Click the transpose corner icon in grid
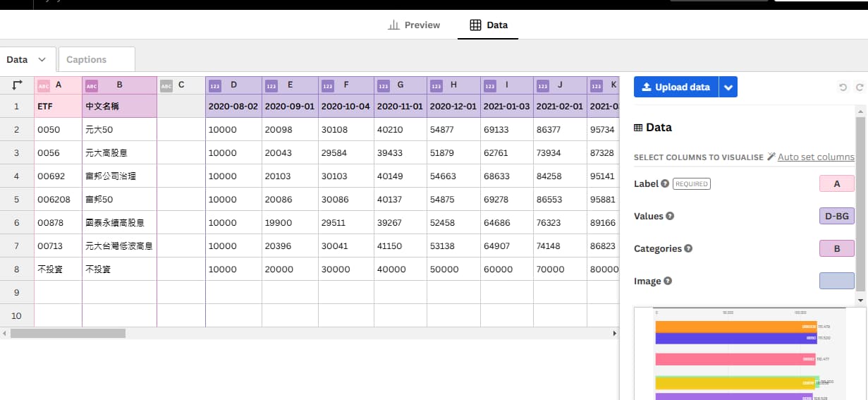868x400 pixels. (17, 85)
